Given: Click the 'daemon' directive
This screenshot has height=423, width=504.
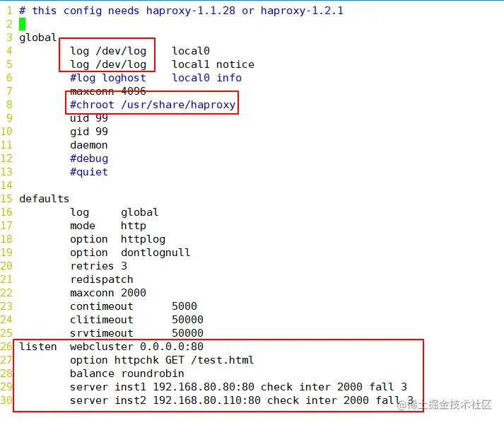Looking at the screenshot, I should (89, 145).
